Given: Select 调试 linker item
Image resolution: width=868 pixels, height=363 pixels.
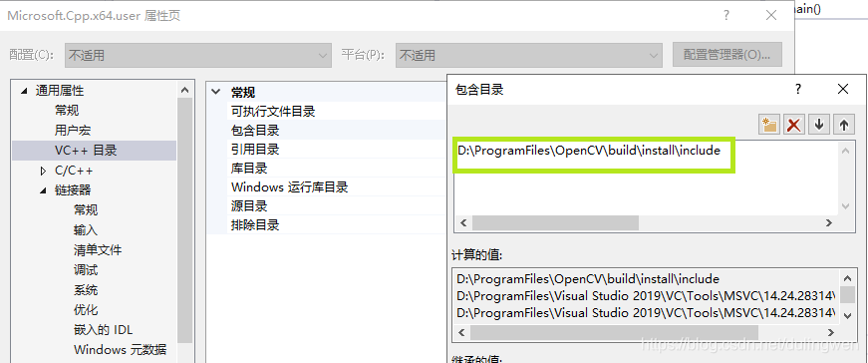Looking at the screenshot, I should click(x=86, y=270).
